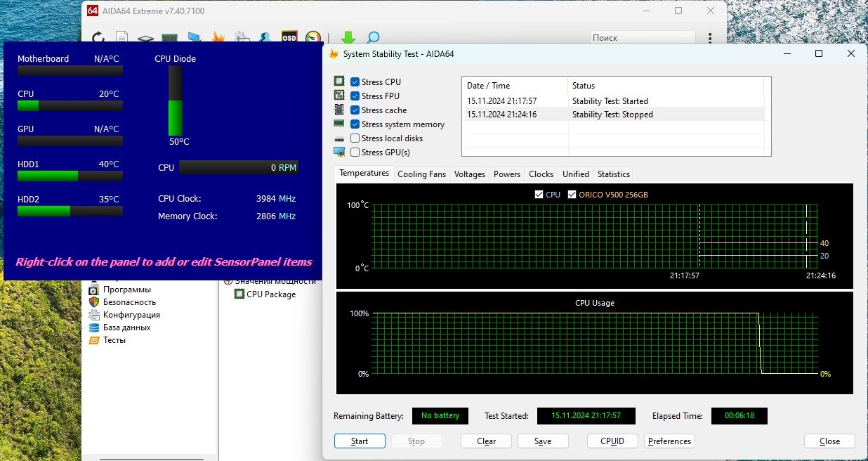
Task: Click the gauge SensorPanel toolbar icon
Action: click(313, 37)
